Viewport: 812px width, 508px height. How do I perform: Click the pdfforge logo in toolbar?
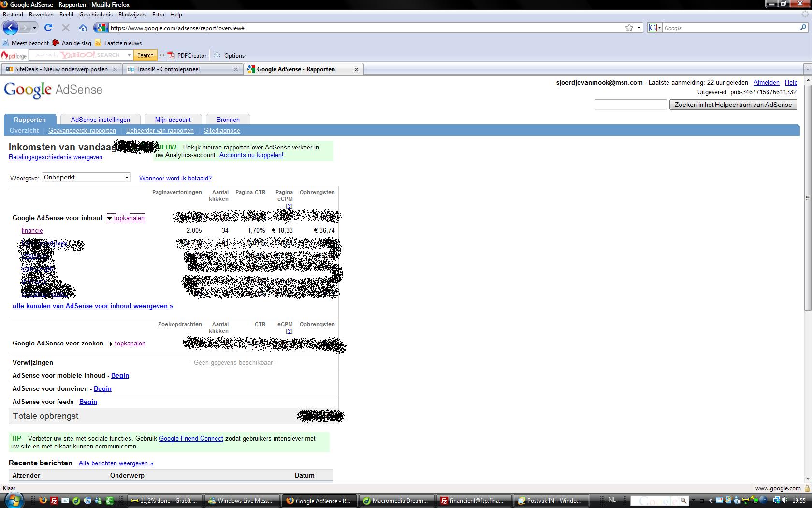pyautogui.click(x=14, y=55)
